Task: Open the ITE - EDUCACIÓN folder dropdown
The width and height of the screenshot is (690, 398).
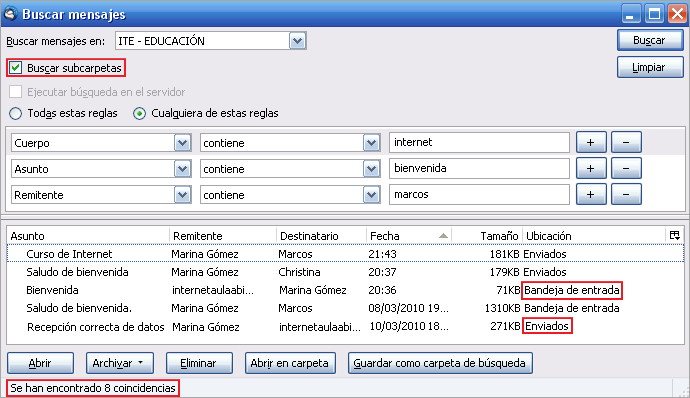Action: 297,41
